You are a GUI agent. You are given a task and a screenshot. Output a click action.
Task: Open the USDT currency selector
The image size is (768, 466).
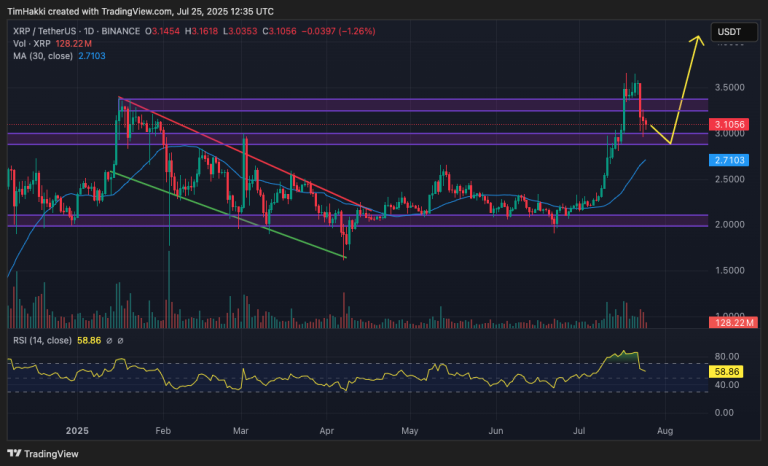pyautogui.click(x=734, y=32)
